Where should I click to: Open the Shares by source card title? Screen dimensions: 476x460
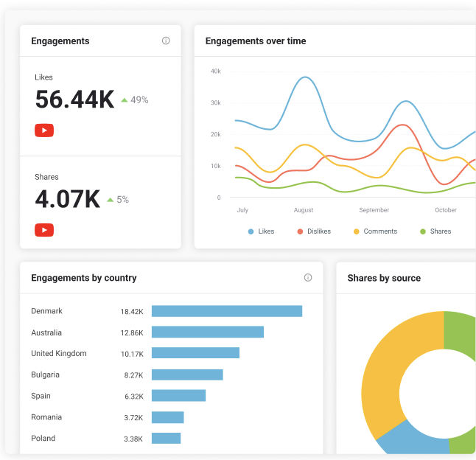pyautogui.click(x=384, y=278)
